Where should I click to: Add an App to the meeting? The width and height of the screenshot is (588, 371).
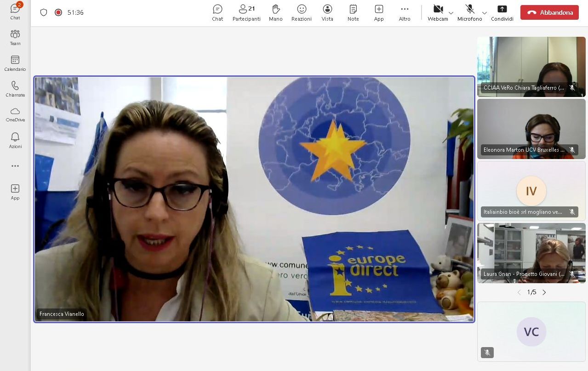pyautogui.click(x=379, y=13)
